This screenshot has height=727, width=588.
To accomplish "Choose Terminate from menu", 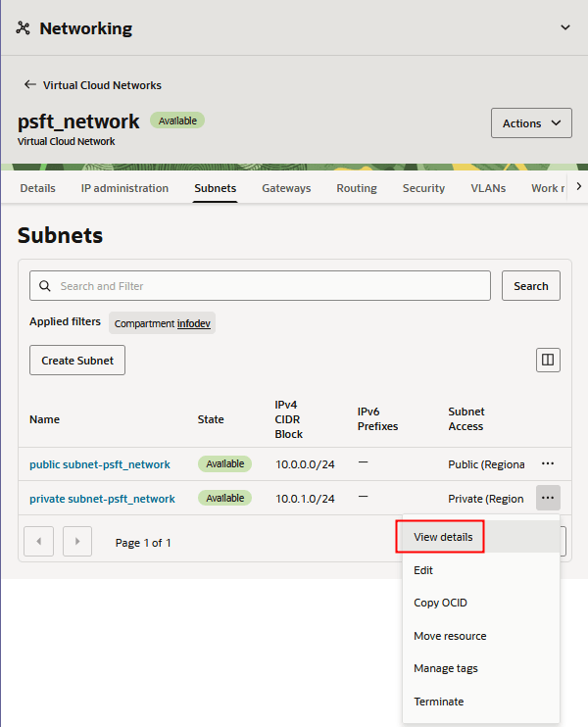I will coord(481,702).
